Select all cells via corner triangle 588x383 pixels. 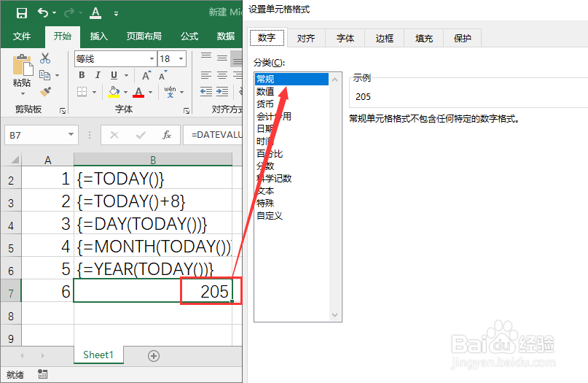[x=15, y=160]
